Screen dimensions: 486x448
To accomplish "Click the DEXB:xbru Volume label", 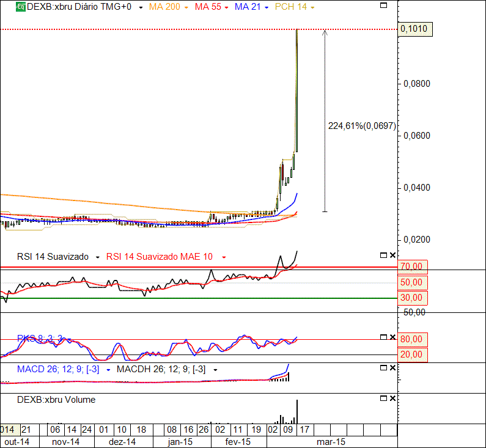I will coord(56,400).
